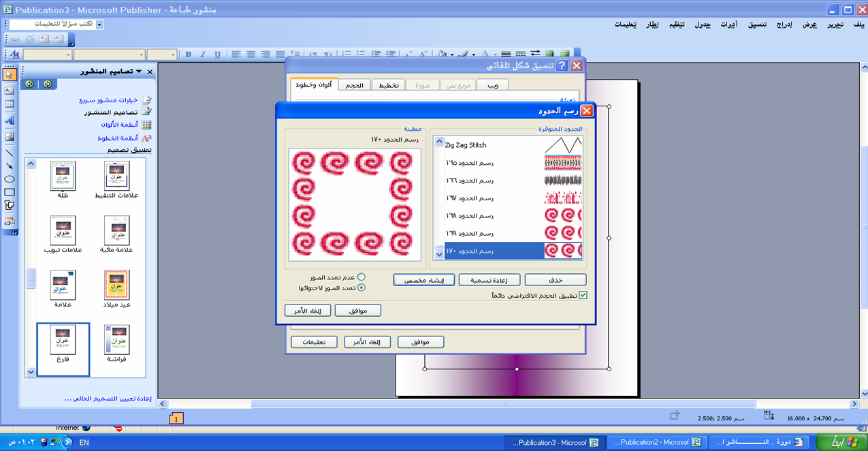Select the Picture Frame tool
Viewport: 868px width, 451px height.
pyautogui.click(x=10, y=137)
